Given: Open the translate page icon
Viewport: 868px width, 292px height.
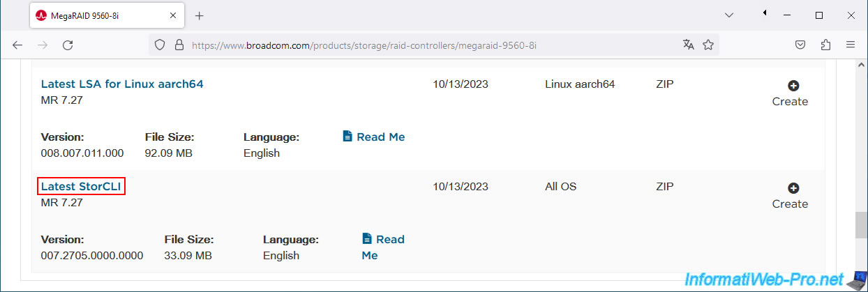Looking at the screenshot, I should pos(689,45).
